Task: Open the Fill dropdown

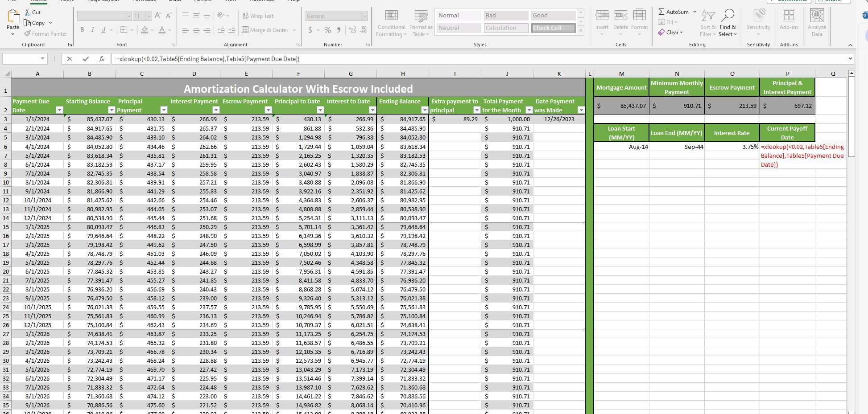Action: tap(668, 22)
